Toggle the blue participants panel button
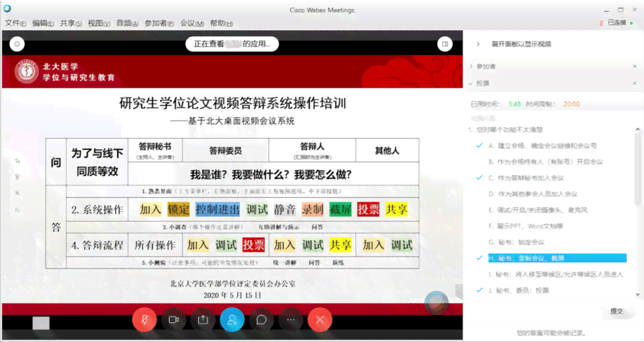This screenshot has width=644, height=342. (232, 319)
